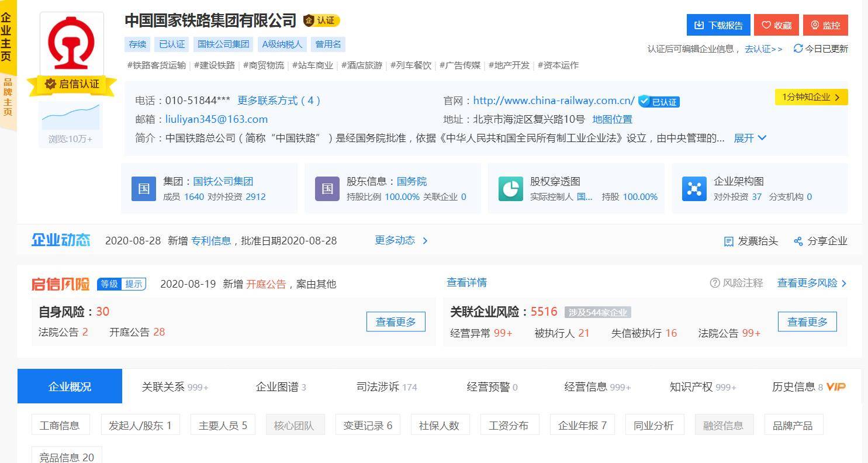Click 开庭公告 28 under 自身风险

point(137,332)
